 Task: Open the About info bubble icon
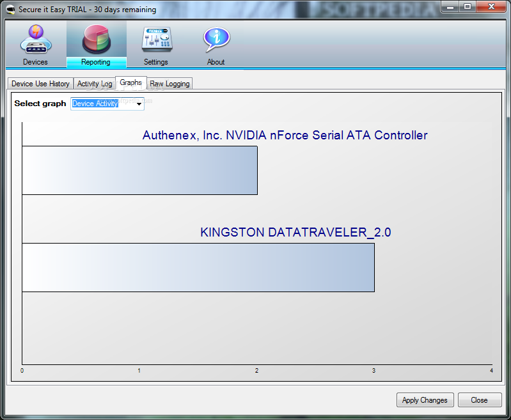pos(216,39)
